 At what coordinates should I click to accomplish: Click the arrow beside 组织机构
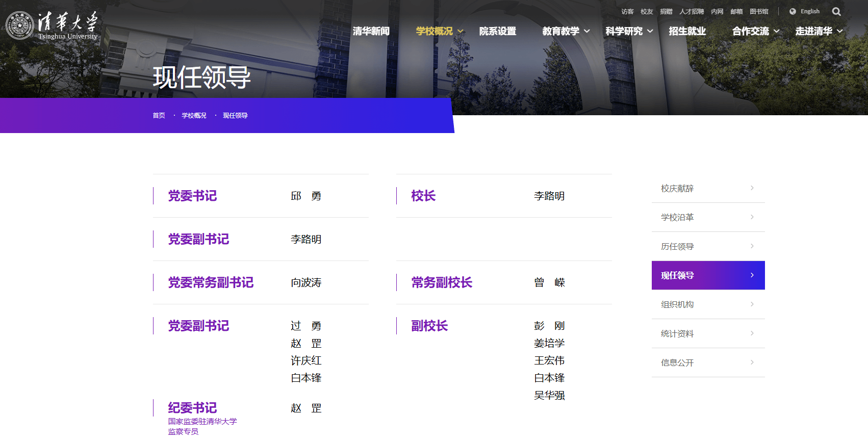752,304
